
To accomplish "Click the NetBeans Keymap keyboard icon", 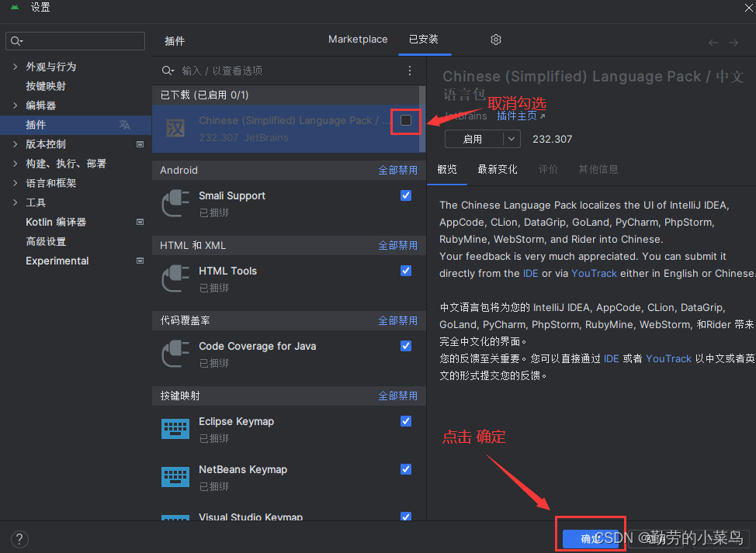I will [175, 477].
